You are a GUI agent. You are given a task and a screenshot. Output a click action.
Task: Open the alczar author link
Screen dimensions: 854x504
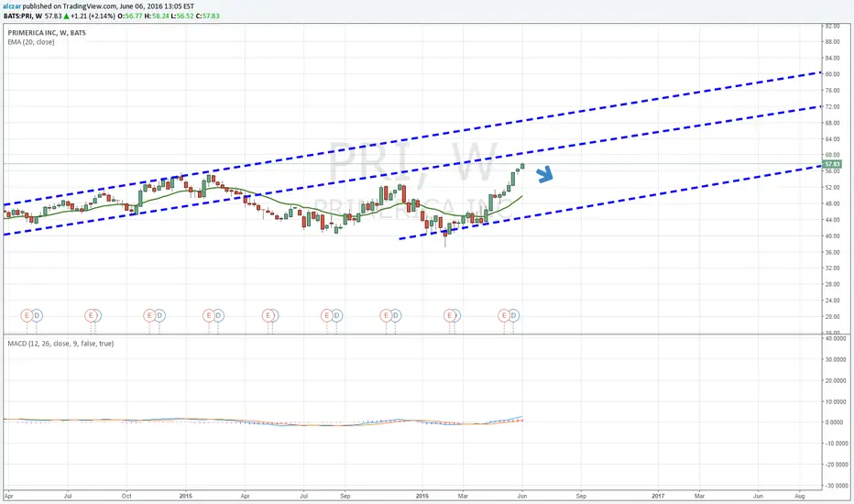pos(12,6)
